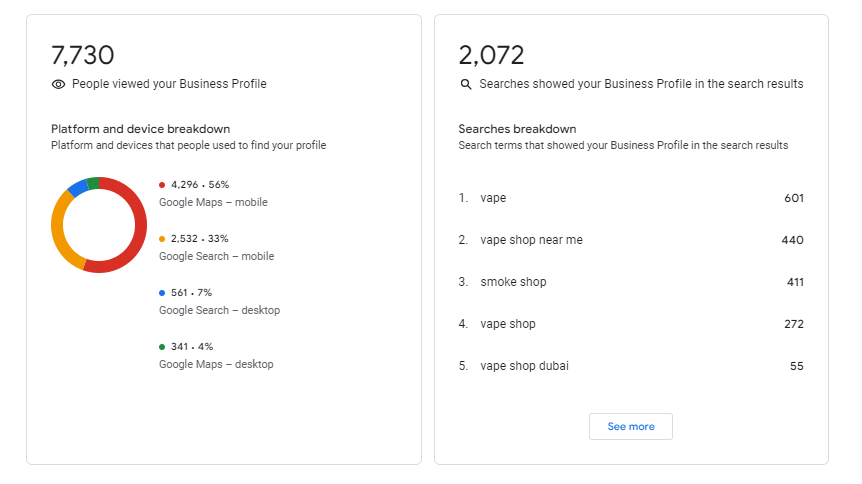Click the 'Google Search – desktop' label
The width and height of the screenshot is (862, 484).
tap(219, 310)
